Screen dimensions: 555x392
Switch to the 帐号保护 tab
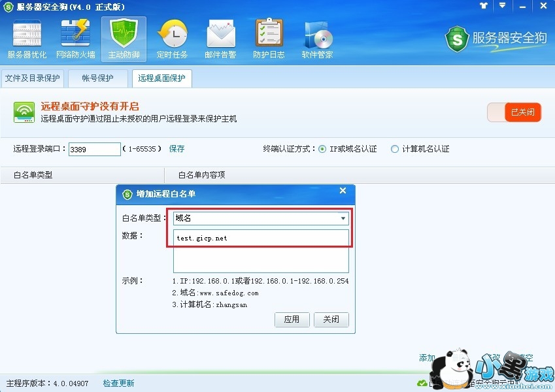tap(97, 78)
